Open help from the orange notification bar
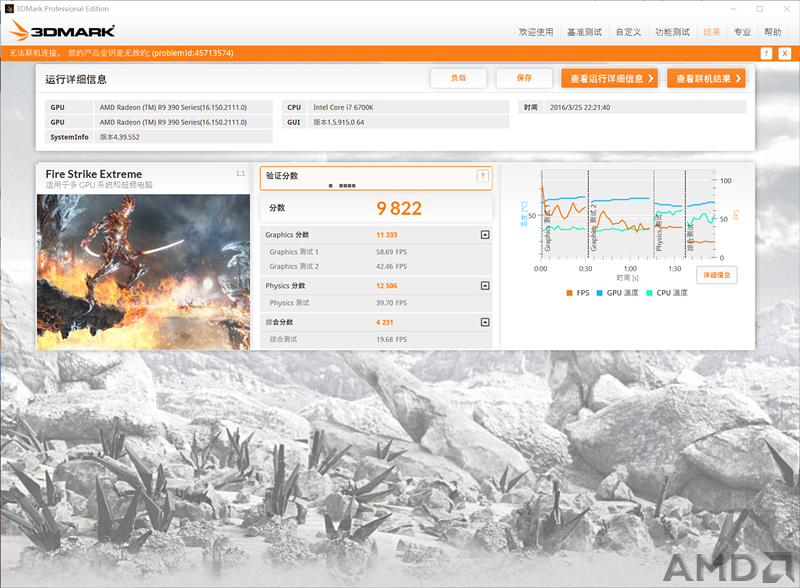The width and height of the screenshot is (800, 588). (766, 54)
